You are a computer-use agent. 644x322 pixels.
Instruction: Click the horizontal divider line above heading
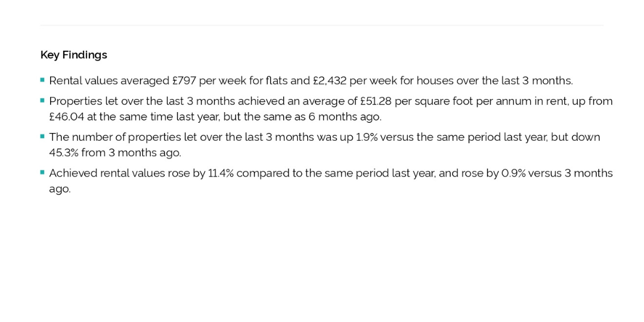coord(321,26)
